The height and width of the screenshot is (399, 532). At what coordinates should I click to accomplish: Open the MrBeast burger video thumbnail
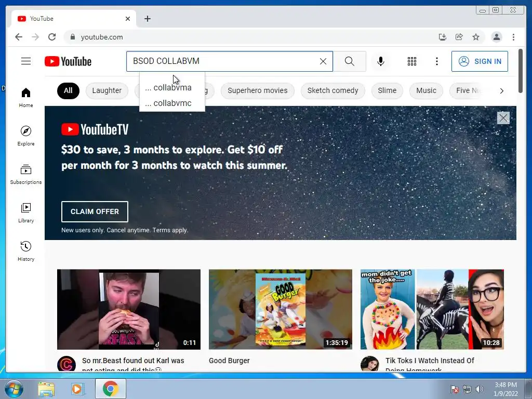click(x=129, y=309)
